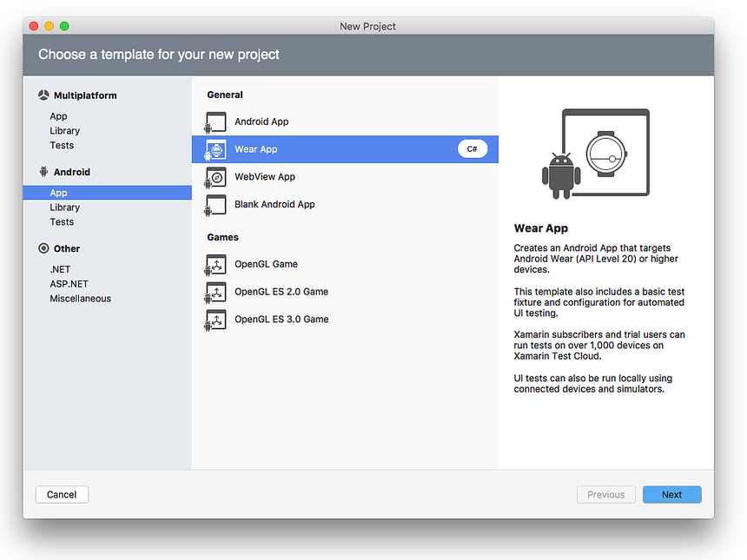Click the Wear App template icon
Screen dimensions: 747x560
coord(215,148)
